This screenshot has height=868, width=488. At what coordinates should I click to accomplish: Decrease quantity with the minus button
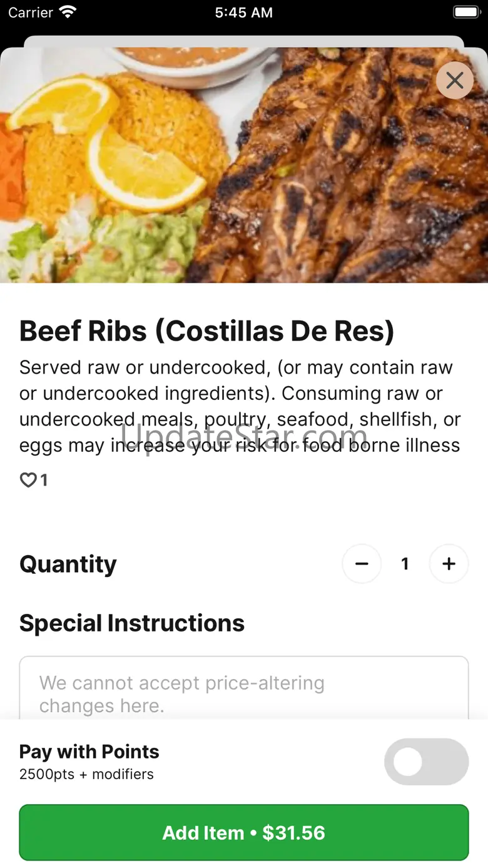(362, 564)
